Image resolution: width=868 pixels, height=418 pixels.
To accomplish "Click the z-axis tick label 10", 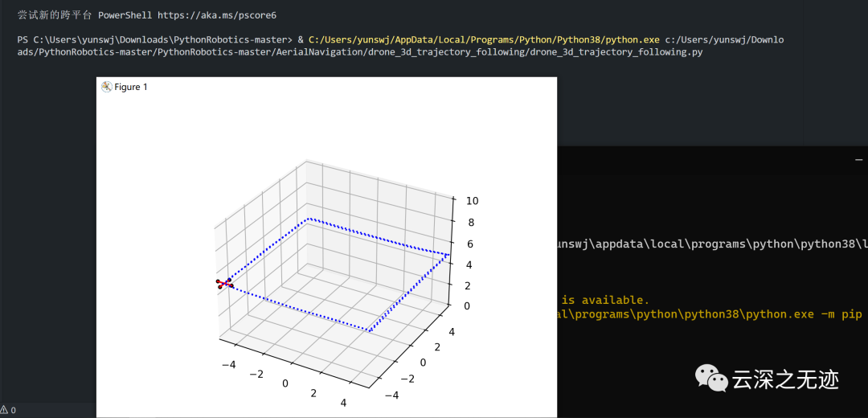I will tap(473, 201).
